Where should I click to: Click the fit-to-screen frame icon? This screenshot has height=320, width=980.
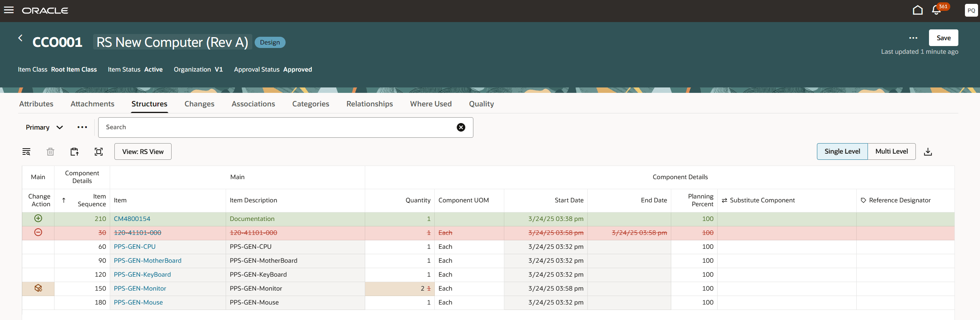99,152
